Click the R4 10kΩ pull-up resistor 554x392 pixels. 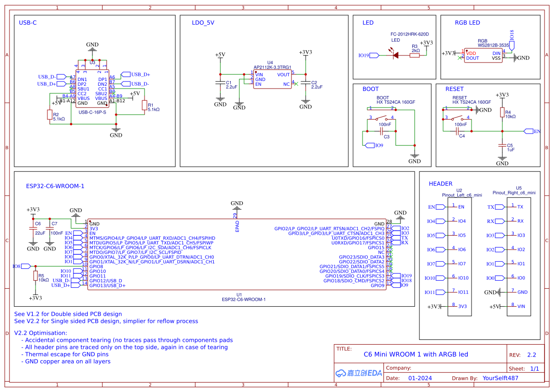click(x=502, y=112)
